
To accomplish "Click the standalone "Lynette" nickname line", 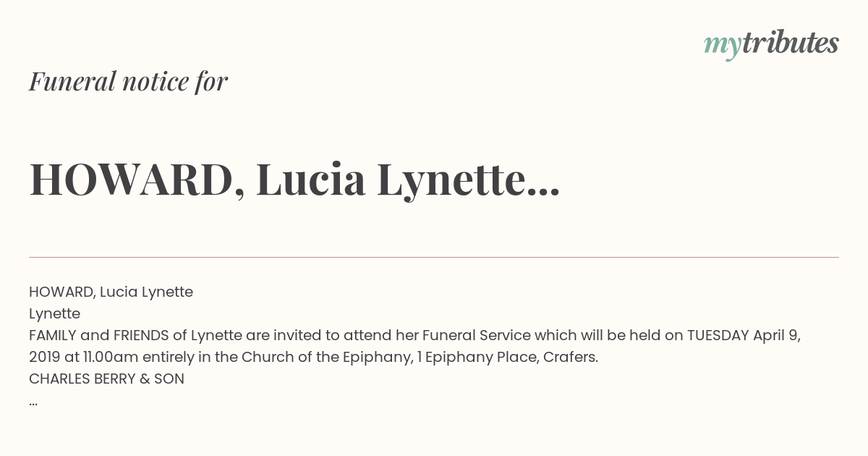I will 54,314.
